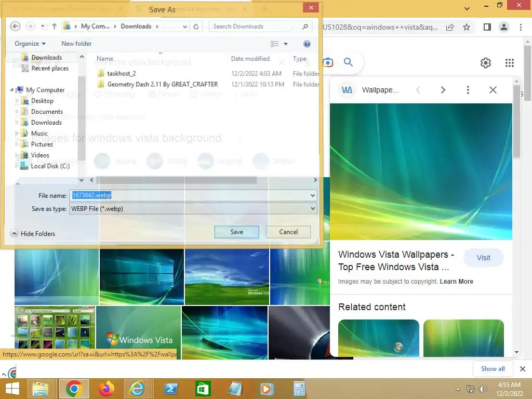Image resolution: width=532 pixels, height=399 pixels.
Task: Open the Google apps grid
Action: point(509,63)
